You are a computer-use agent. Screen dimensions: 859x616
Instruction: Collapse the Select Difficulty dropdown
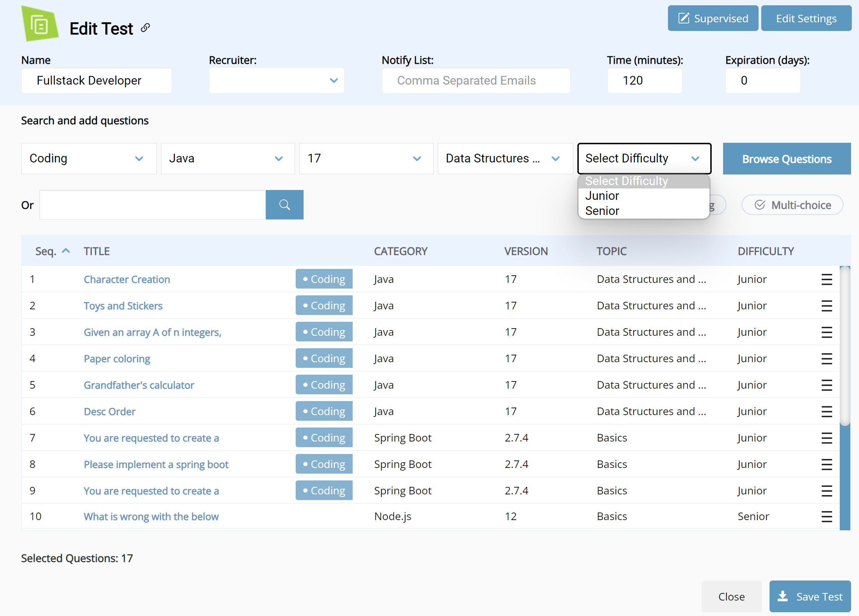tap(644, 158)
